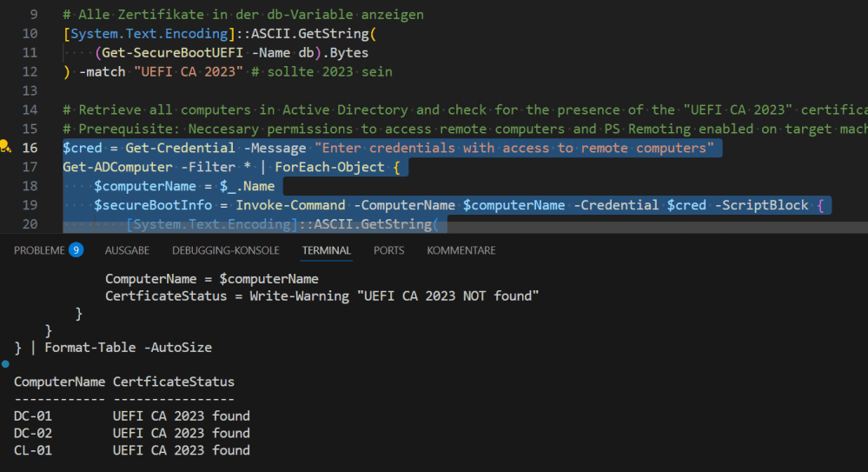868x472 pixels.
Task: Open the AUSGABE tab
Action: coord(127,250)
